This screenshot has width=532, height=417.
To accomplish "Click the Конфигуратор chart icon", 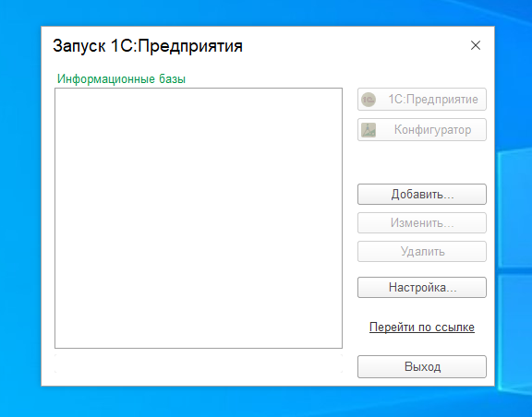I will pos(369,130).
